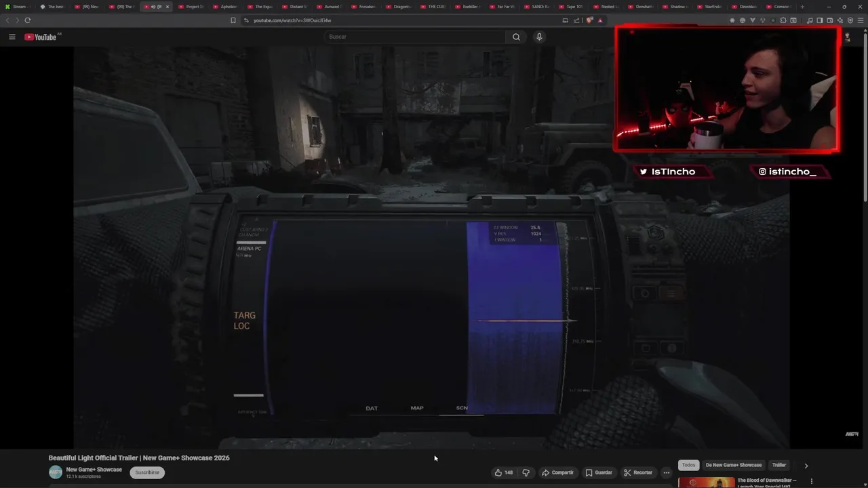The image size is (868, 488).
Task: Click the search magnifier button
Action: (516, 37)
